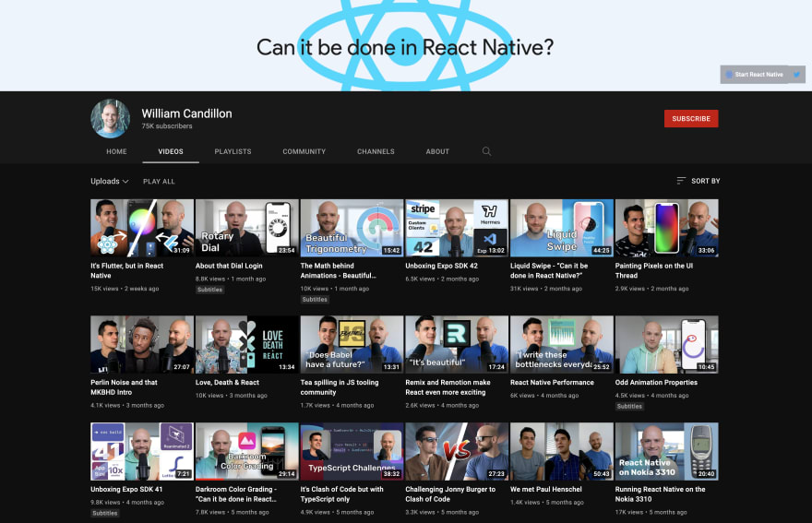Click title 'Running React Native on the Nokia 3310'
The image size is (812, 523).
click(661, 494)
